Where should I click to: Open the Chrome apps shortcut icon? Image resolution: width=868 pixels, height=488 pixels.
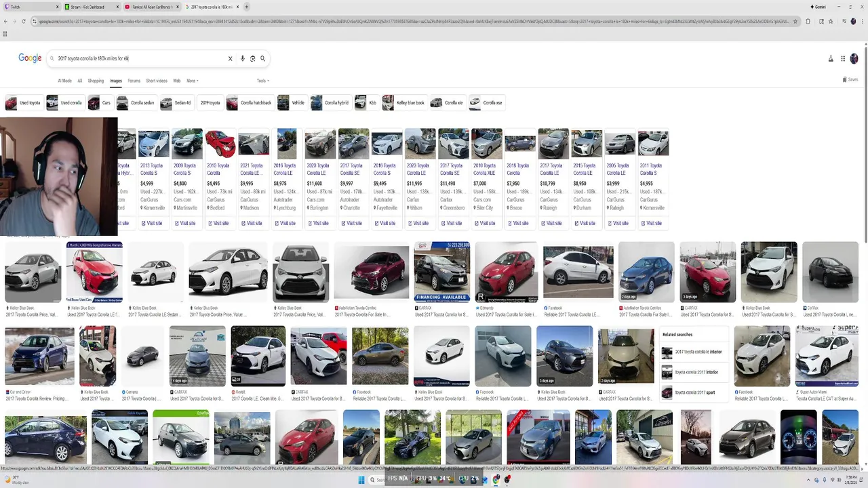5,33
